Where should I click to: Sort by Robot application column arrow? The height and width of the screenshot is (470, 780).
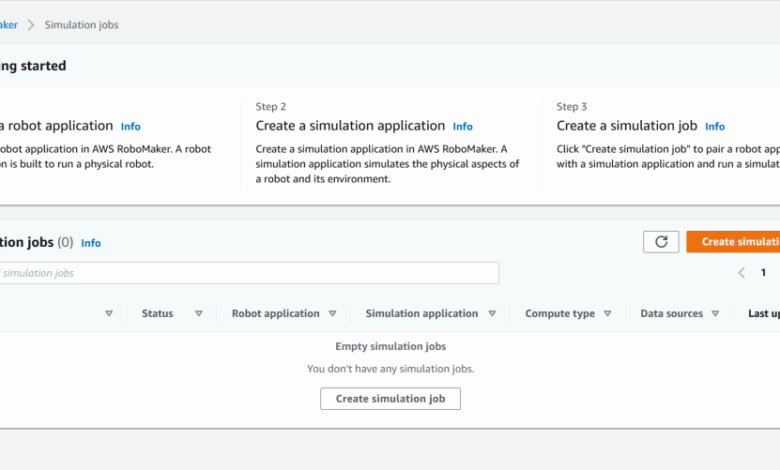click(x=332, y=313)
